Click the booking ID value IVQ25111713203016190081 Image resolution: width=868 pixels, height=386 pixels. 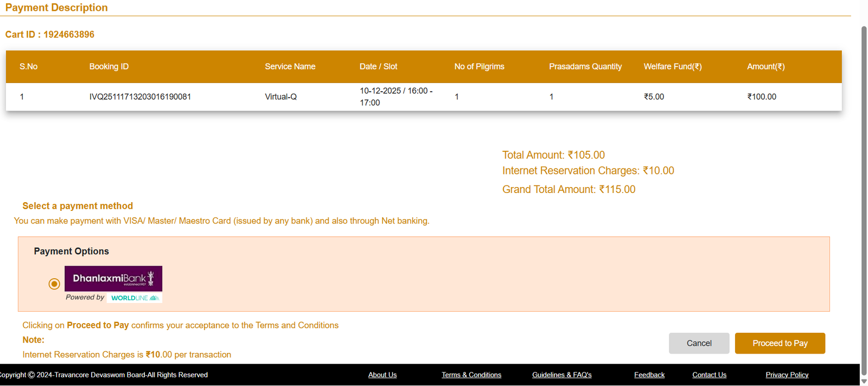[140, 97]
